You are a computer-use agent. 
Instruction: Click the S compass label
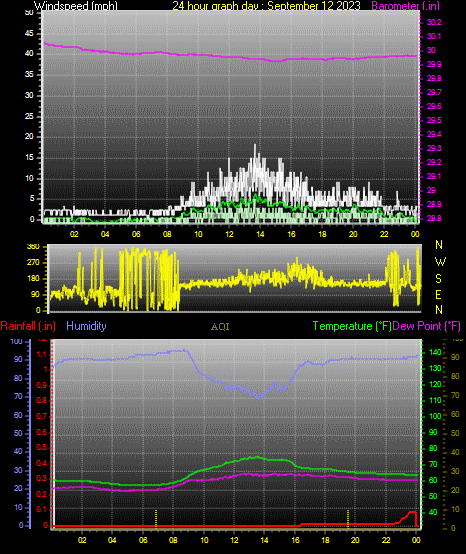[x=438, y=278]
